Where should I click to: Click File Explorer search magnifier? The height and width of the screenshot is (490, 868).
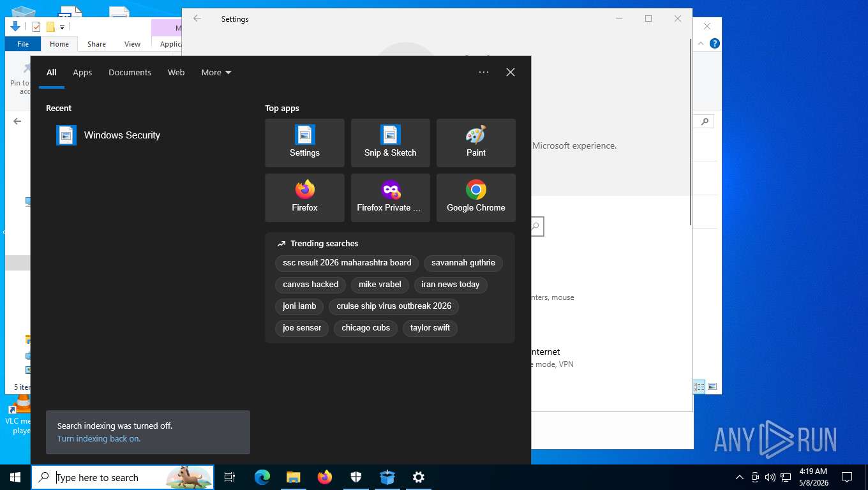coord(705,121)
